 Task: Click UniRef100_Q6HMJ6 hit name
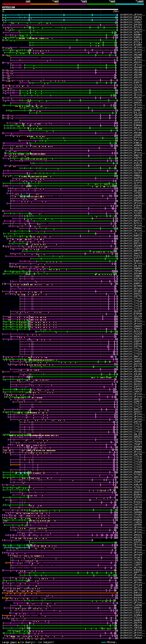tap(131, 120)
